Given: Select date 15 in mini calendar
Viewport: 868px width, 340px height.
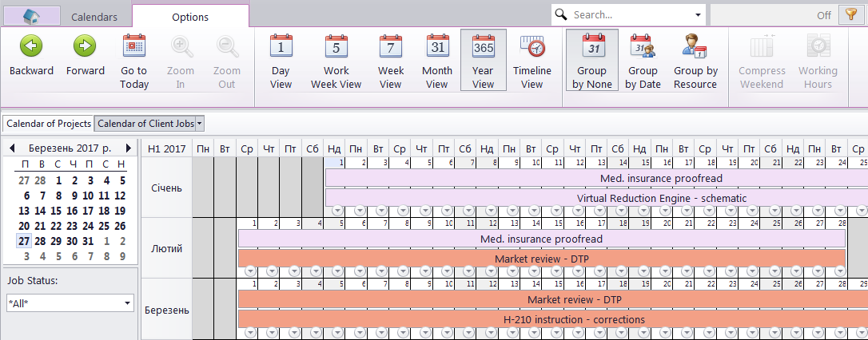Looking at the screenshot, I should (x=56, y=211).
